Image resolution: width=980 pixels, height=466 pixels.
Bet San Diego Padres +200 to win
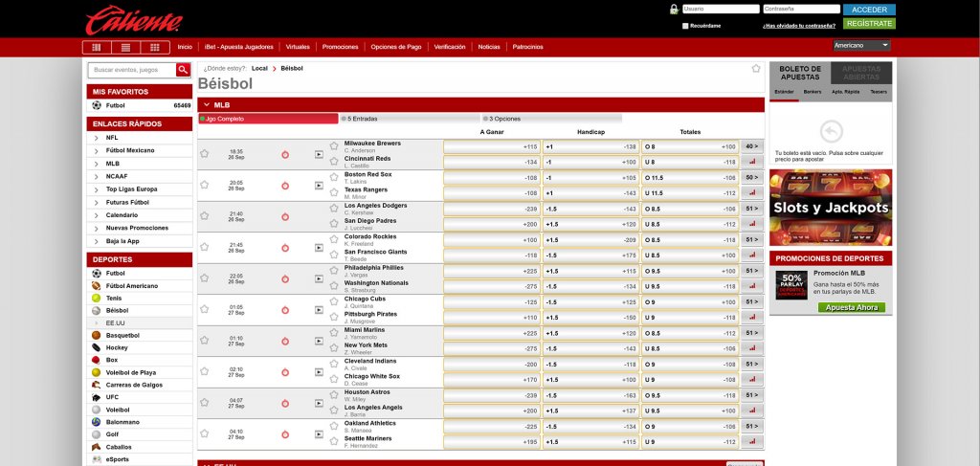pos(491,224)
